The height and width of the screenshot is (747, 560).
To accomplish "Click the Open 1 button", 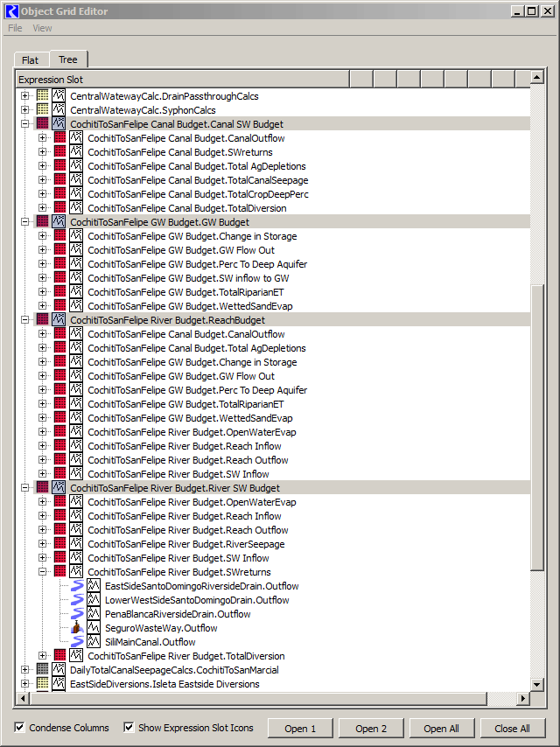I will (300, 728).
